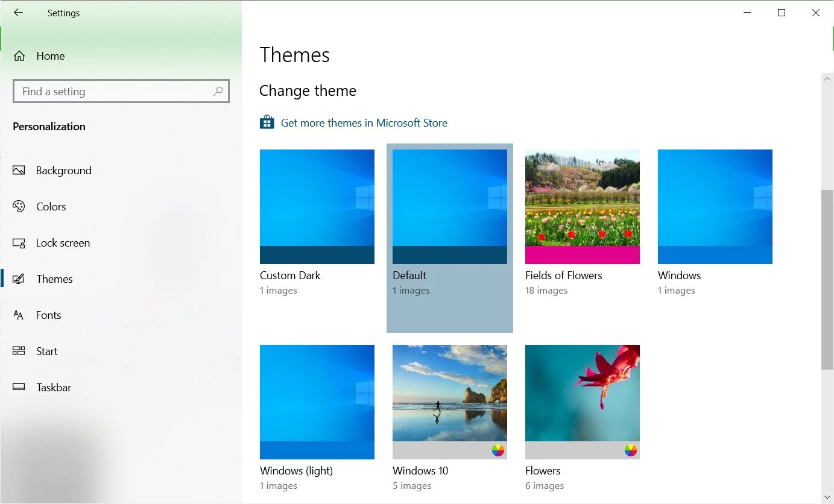Click the "Change theme" heading

[x=308, y=91]
